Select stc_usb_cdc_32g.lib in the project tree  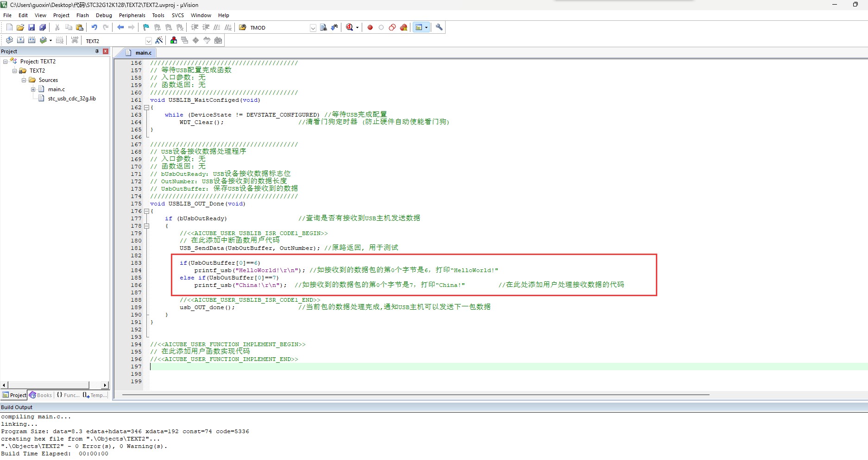72,99
